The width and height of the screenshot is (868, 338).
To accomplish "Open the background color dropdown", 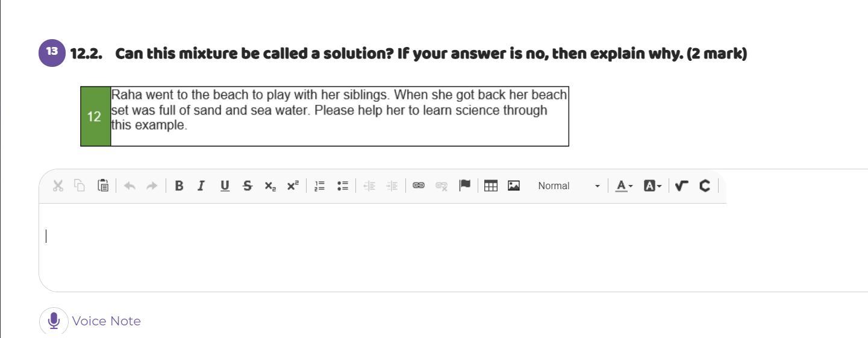I will pos(652,186).
